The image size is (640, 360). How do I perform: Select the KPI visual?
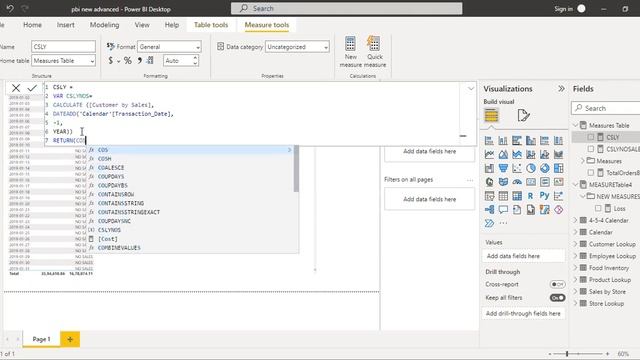click(558, 182)
